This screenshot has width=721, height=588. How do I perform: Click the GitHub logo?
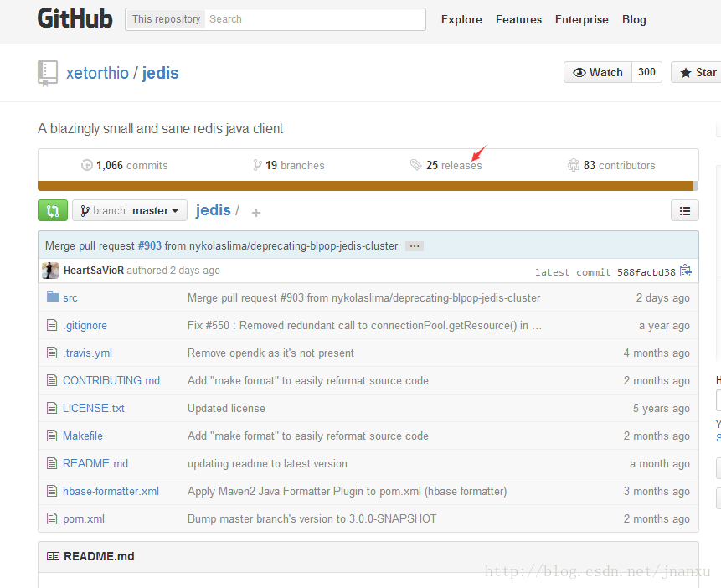pos(75,19)
